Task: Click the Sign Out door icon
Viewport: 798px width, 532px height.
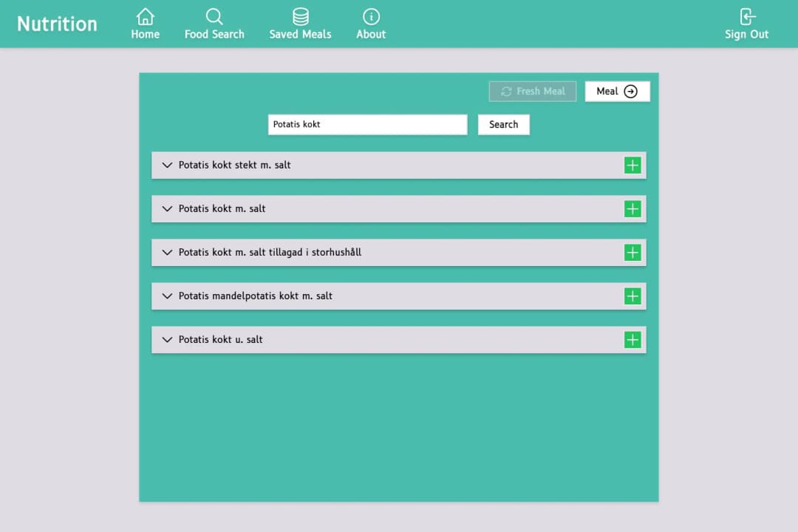Action: click(x=747, y=15)
